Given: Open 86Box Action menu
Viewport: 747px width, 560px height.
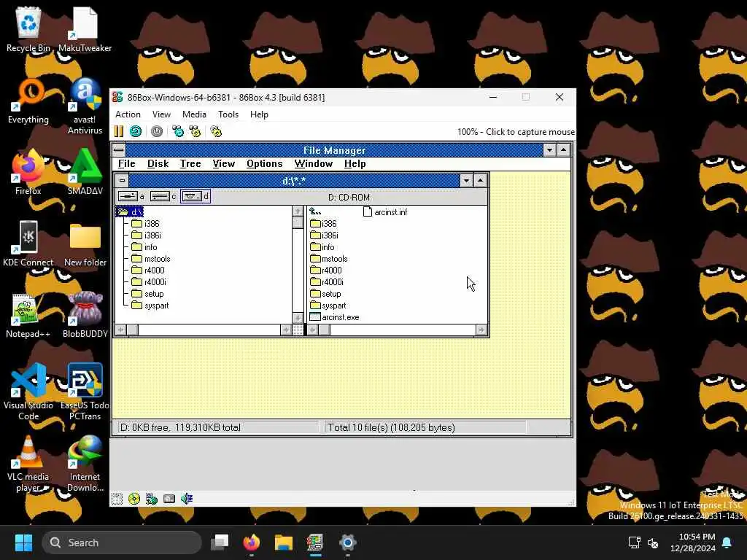Looking at the screenshot, I should click(x=128, y=114).
